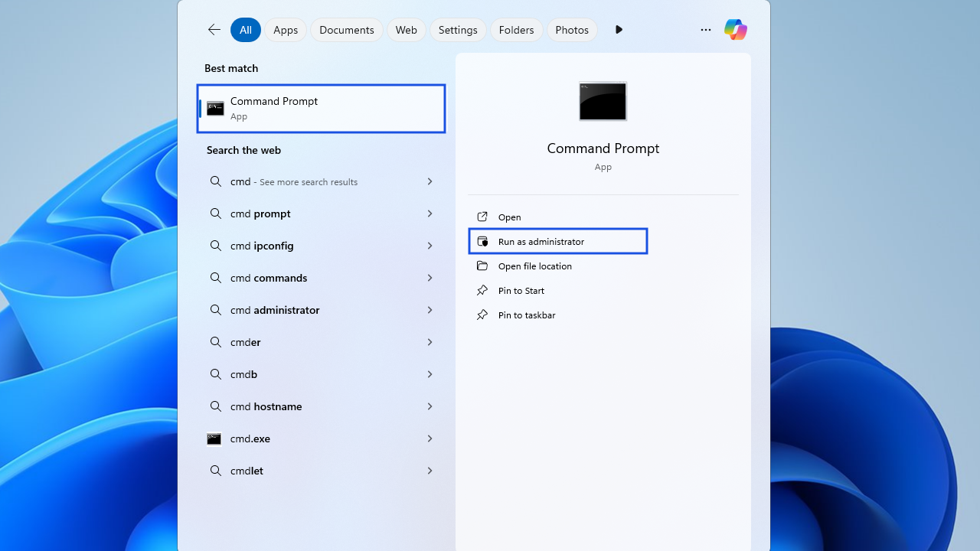Click the Pin to Start pin icon
This screenshot has width=980, height=551.
pos(482,290)
